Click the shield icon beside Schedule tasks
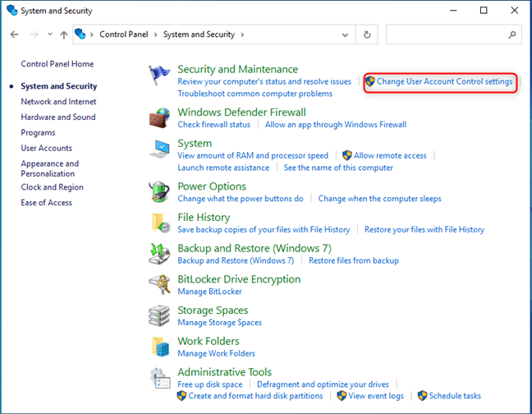Image resolution: width=532 pixels, height=414 pixels. point(422,396)
